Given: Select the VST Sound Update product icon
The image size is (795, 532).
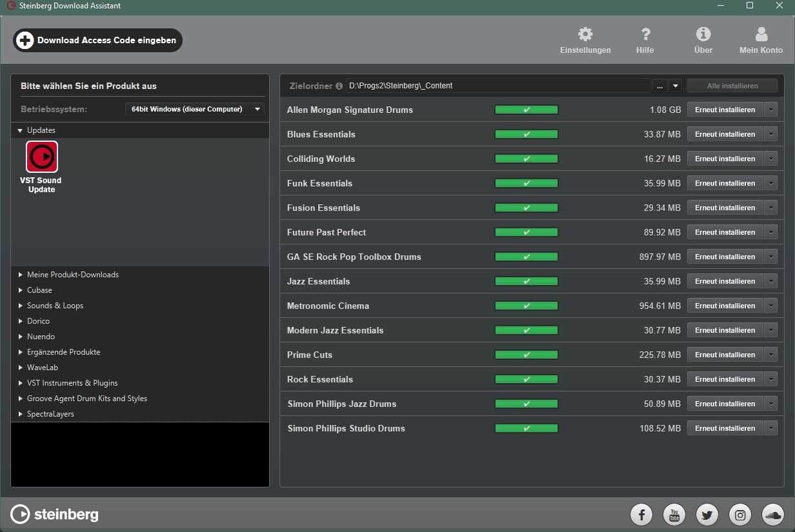Looking at the screenshot, I should click(42, 157).
